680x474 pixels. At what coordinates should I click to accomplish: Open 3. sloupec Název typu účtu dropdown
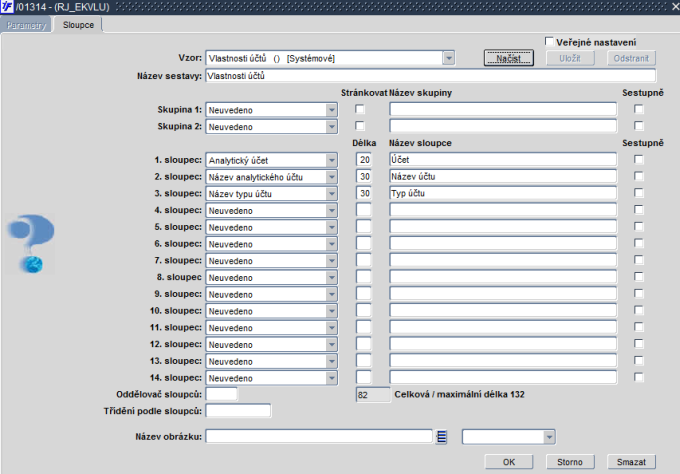click(331, 194)
